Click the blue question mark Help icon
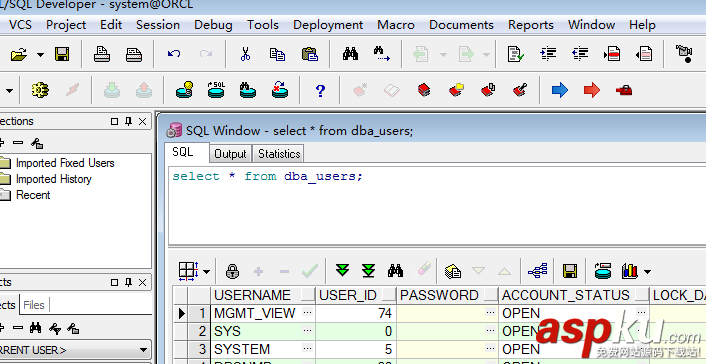 tap(320, 91)
